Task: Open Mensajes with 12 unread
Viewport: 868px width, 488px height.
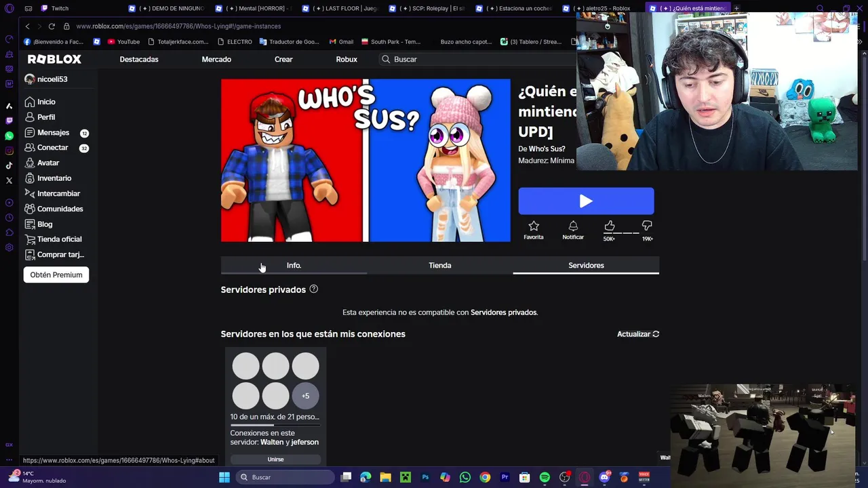Action: [56, 133]
